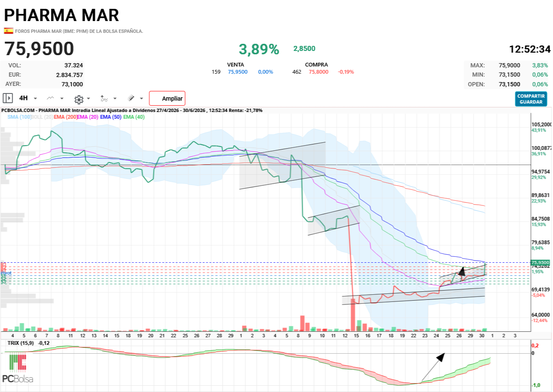Click the 84,7508 price axis label
The width and height of the screenshot is (553, 392).
pos(541,219)
